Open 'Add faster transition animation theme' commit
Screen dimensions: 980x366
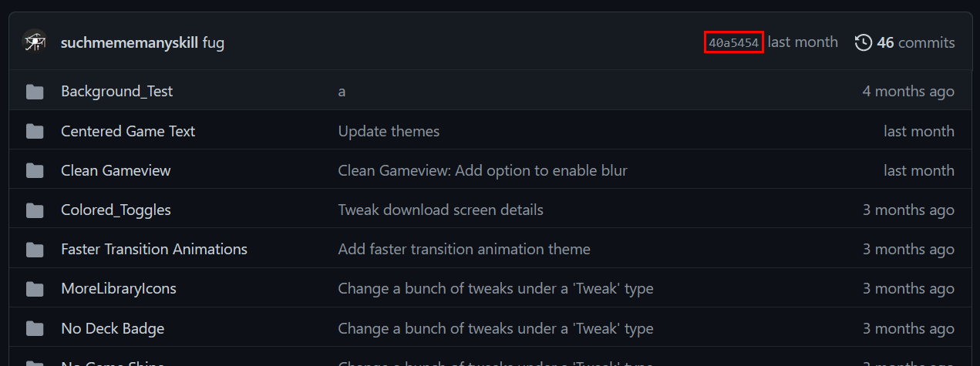tap(463, 250)
